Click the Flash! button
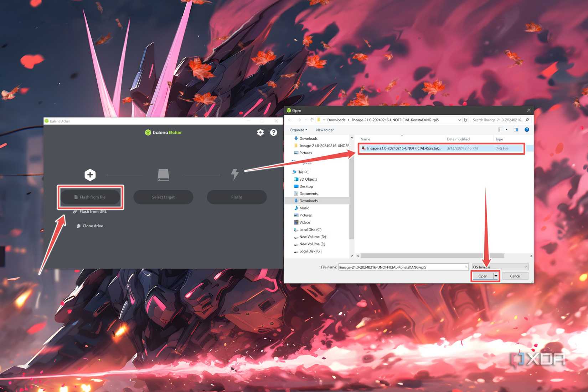The height and width of the screenshot is (392, 588). (237, 197)
